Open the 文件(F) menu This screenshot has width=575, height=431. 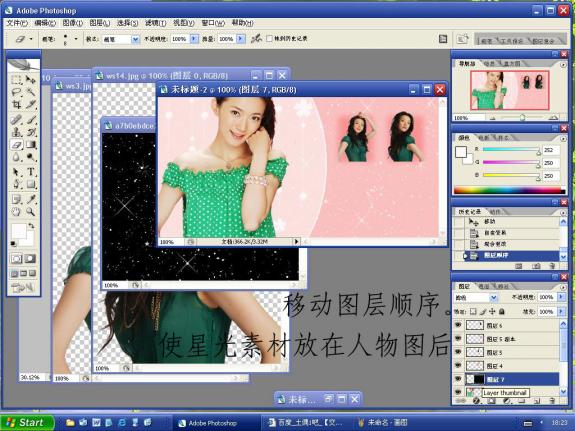pyautogui.click(x=17, y=23)
